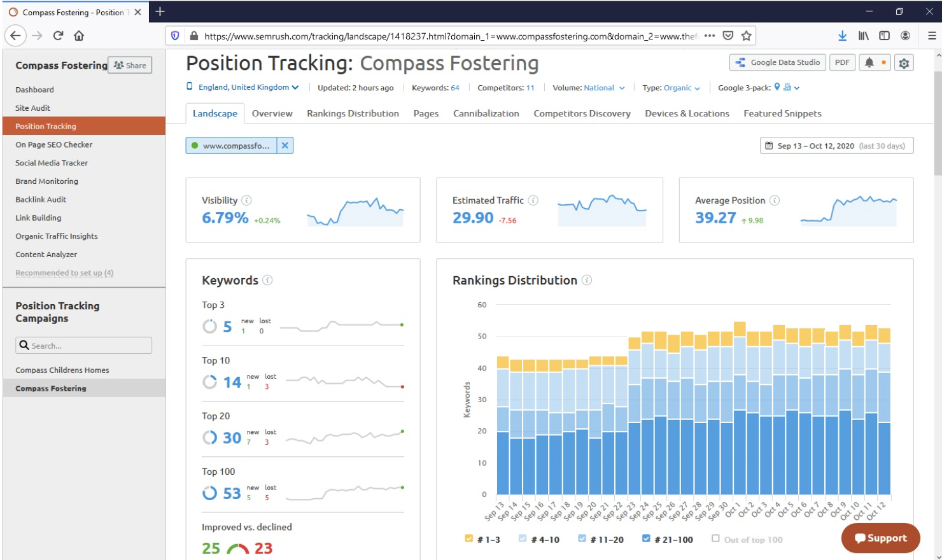Open the Support chat button
Screen dimensions: 942x560
coord(880,538)
